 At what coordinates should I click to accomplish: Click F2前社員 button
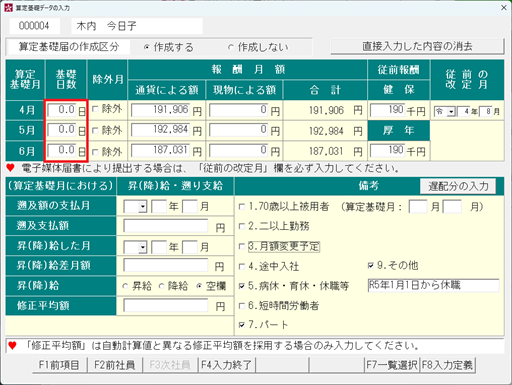(115, 365)
